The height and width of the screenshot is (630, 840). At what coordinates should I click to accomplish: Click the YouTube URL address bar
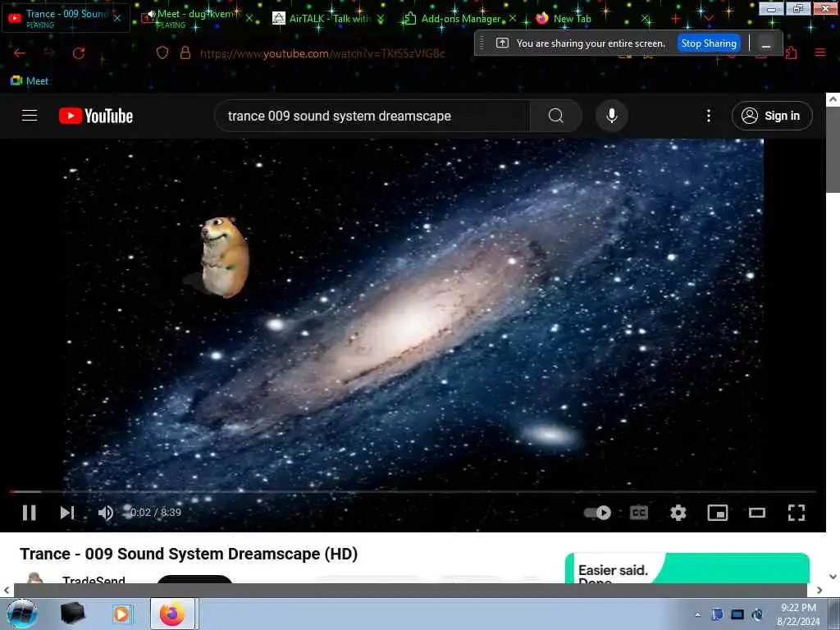coord(322,53)
